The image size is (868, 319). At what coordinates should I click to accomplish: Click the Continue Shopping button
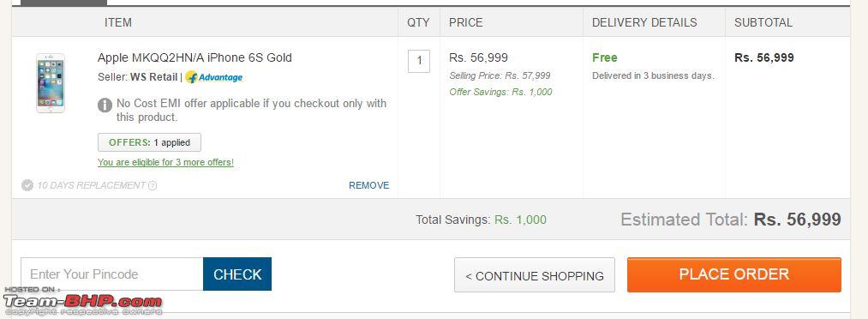coord(534,275)
